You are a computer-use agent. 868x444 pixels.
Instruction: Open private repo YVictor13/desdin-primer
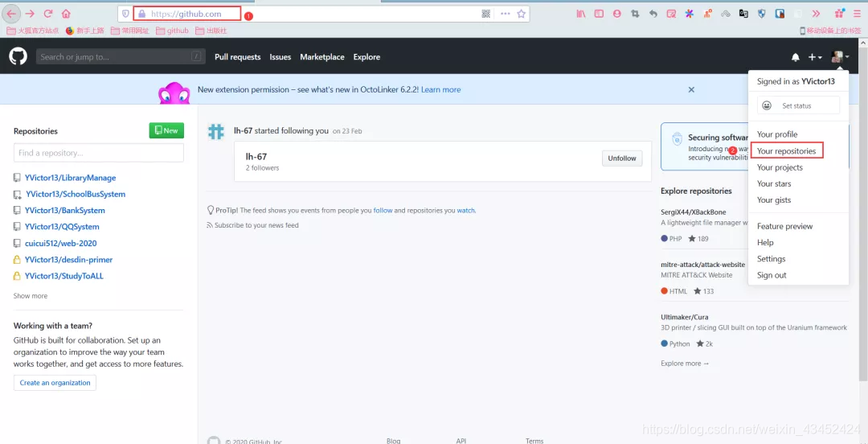point(68,260)
